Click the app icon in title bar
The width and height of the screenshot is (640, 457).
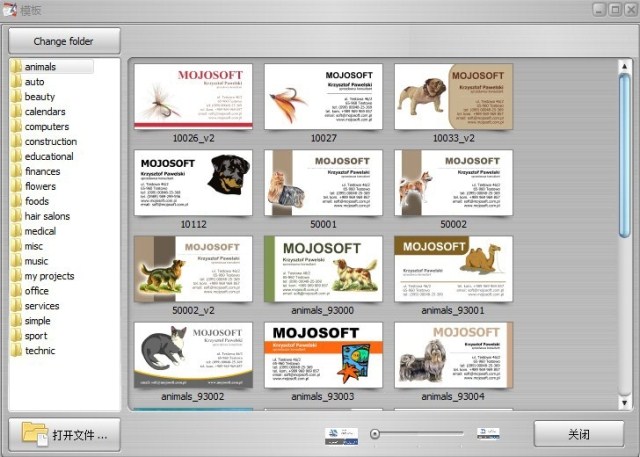pyautogui.click(x=9, y=10)
